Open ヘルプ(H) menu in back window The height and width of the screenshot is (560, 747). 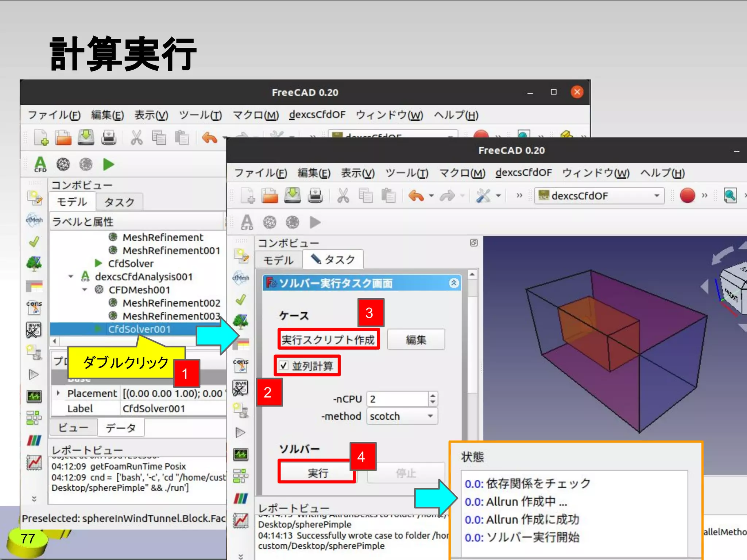point(456,115)
